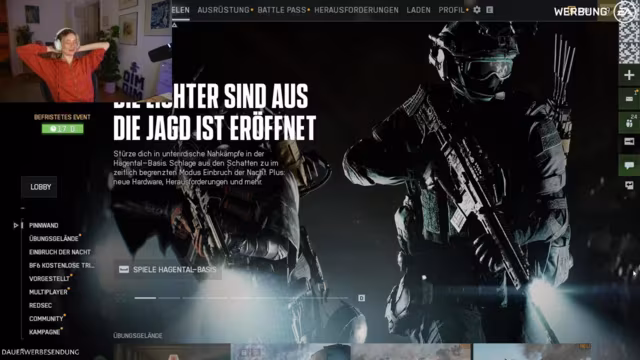Click the carousel pause square icon
Viewport: 640px width, 360px height.
(x=361, y=298)
